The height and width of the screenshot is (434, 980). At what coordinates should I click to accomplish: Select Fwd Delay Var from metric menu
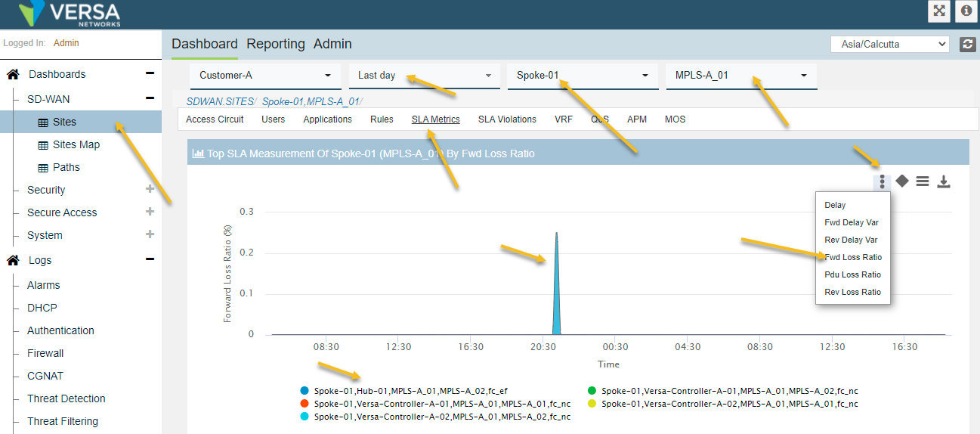tap(853, 222)
